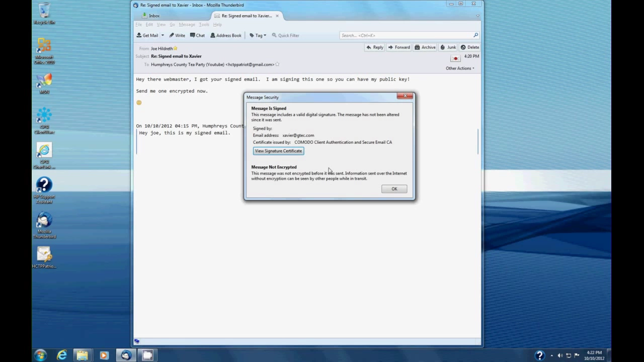Compose a message using Write
This screenshot has width=644, height=362.
pyautogui.click(x=177, y=35)
